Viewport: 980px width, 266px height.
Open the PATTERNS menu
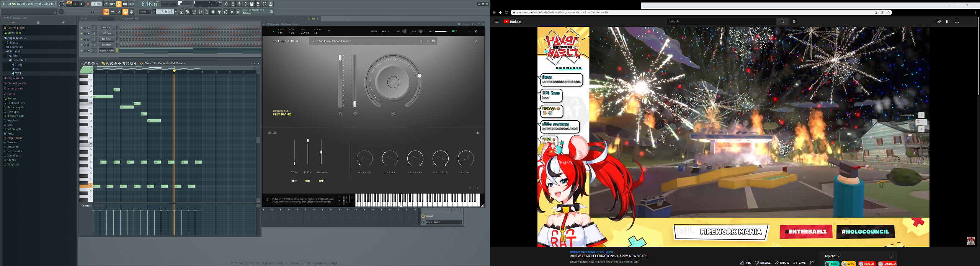22,4
